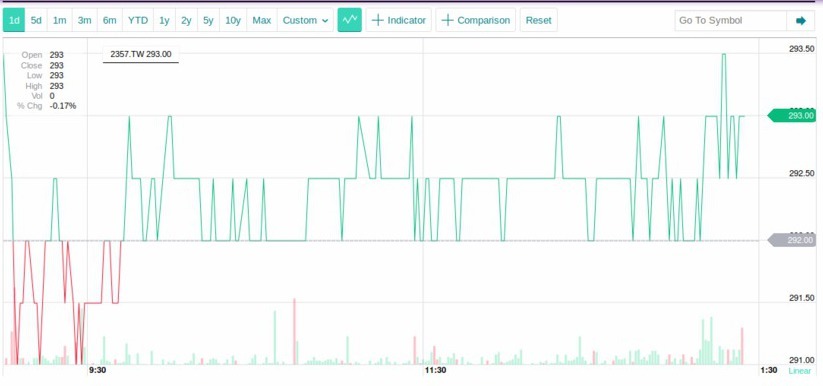
Task: Click the Vol 0 readout
Action: 43,96
